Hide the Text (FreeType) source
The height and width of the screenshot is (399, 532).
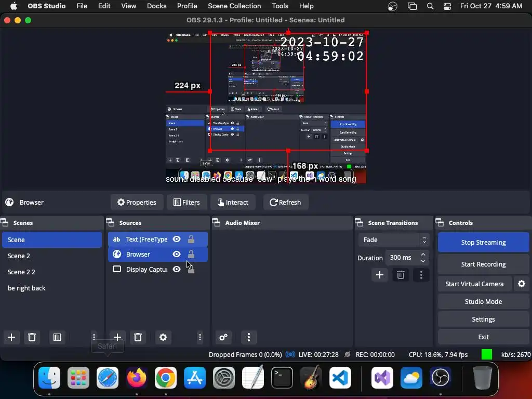(x=177, y=239)
